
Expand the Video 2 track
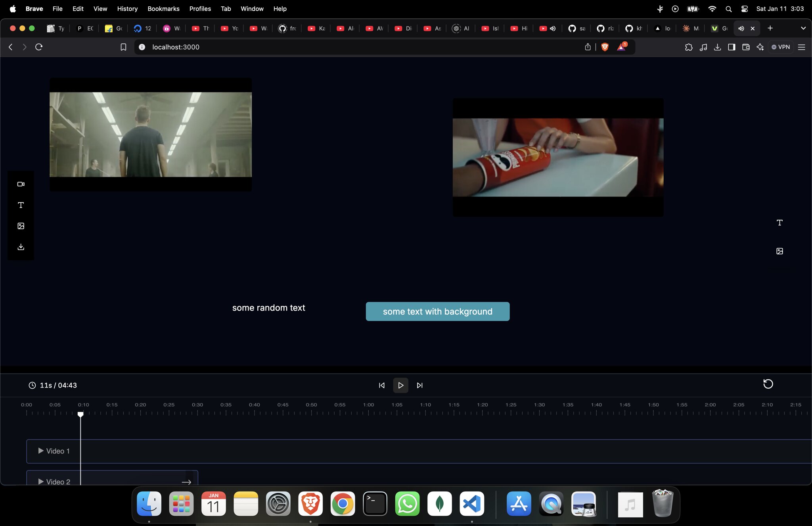[41, 482]
